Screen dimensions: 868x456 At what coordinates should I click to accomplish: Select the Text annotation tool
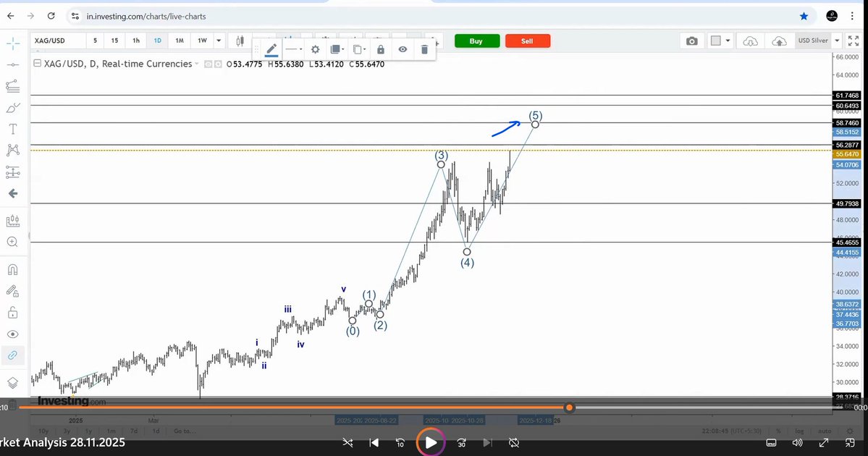(13, 129)
